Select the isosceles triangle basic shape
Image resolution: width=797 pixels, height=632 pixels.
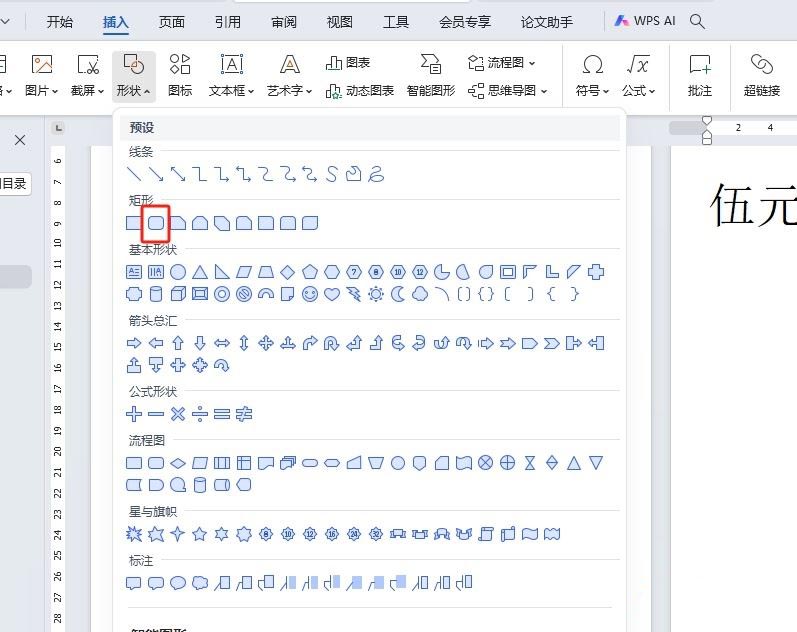click(200, 272)
